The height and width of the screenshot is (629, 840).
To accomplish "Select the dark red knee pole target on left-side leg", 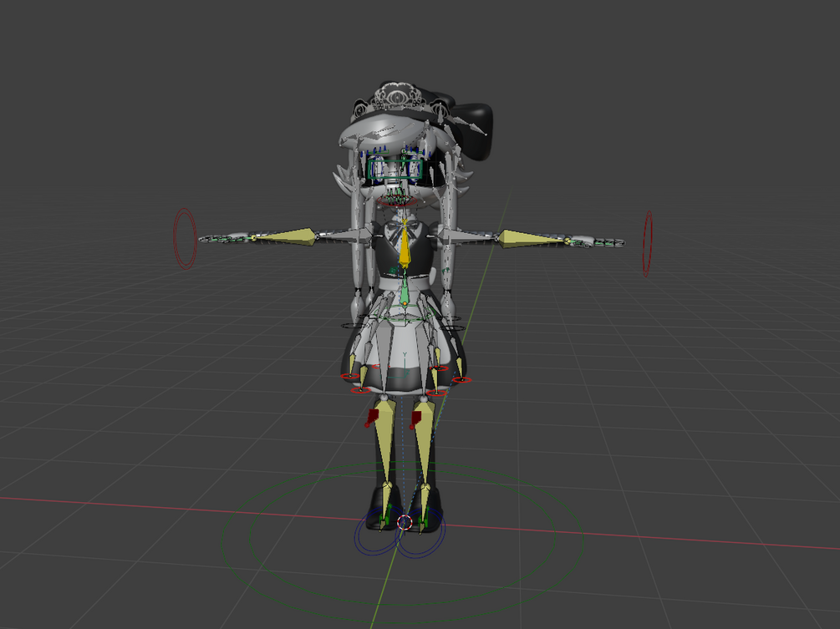I will (372, 418).
